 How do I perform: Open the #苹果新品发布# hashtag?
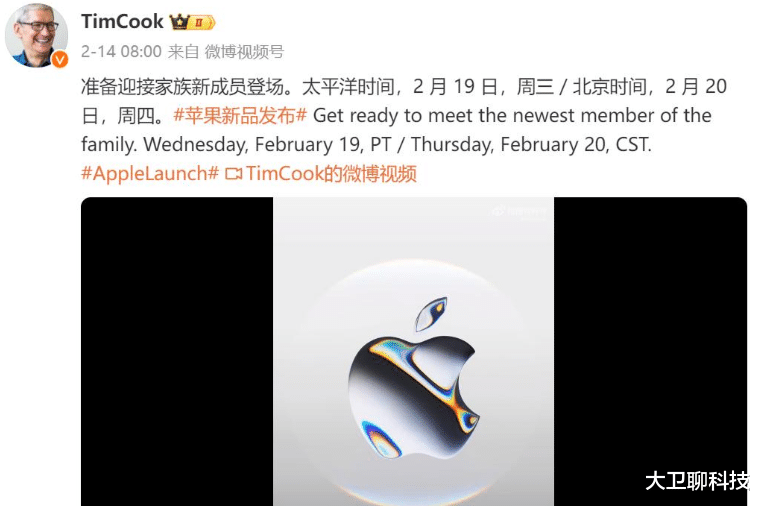pyautogui.click(x=240, y=116)
